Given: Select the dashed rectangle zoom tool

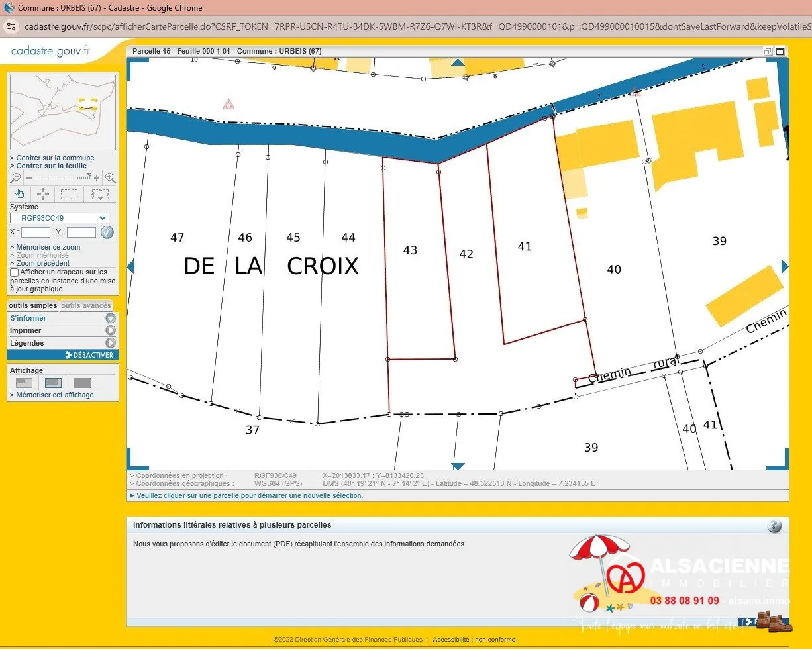Looking at the screenshot, I should pos(70,194).
